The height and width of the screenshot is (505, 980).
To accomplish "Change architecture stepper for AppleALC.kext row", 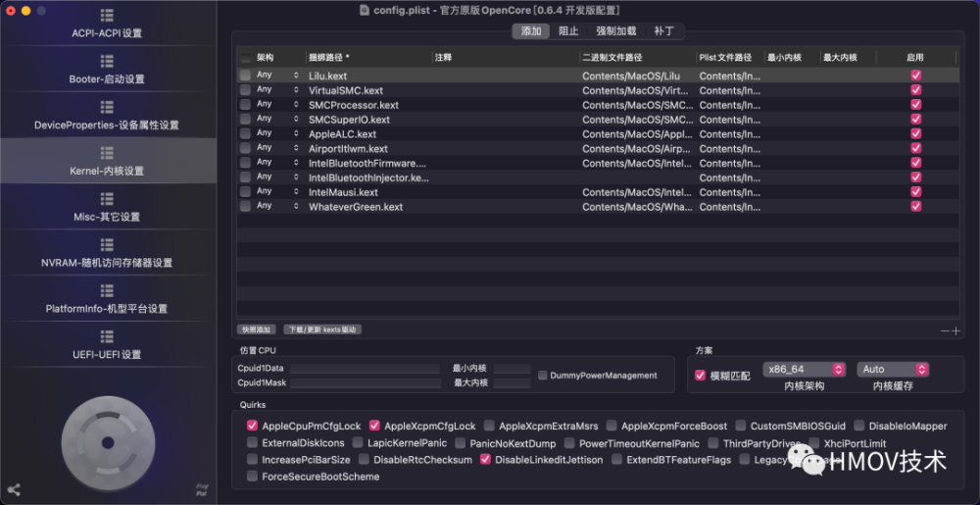I will coord(296,133).
